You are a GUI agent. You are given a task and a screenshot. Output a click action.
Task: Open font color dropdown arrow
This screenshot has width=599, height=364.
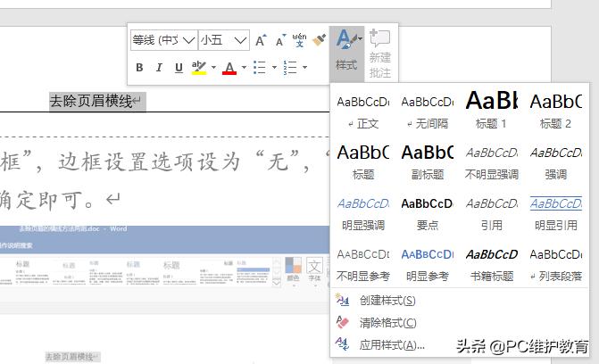tap(244, 68)
